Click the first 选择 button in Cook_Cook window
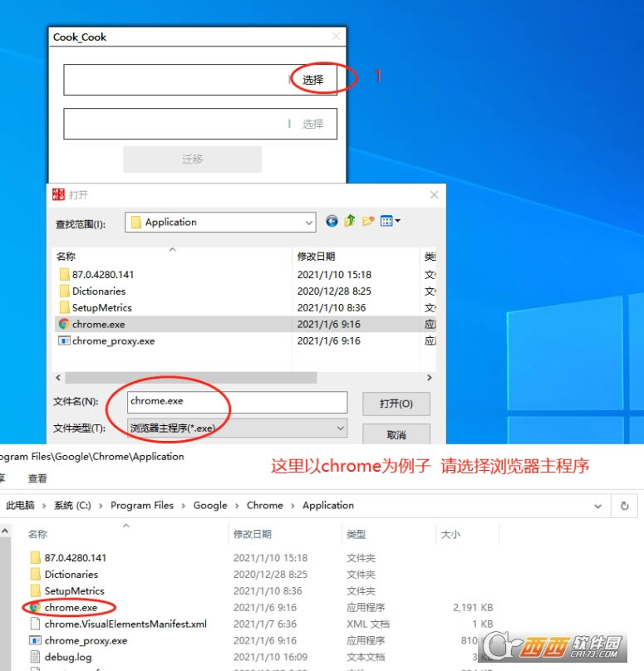Screen dimensions: 644x671 (x=313, y=80)
